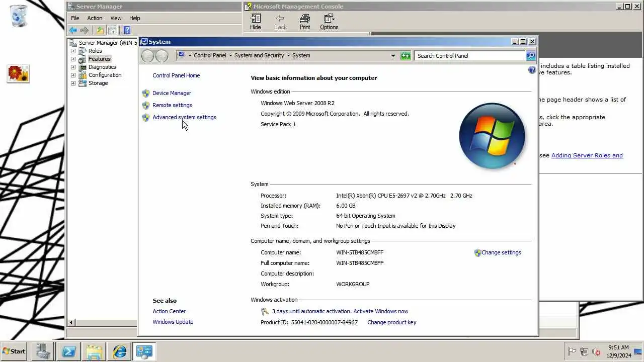The height and width of the screenshot is (362, 644).
Task: Launch Windows PowerShell from the taskbar
Action: click(68, 351)
